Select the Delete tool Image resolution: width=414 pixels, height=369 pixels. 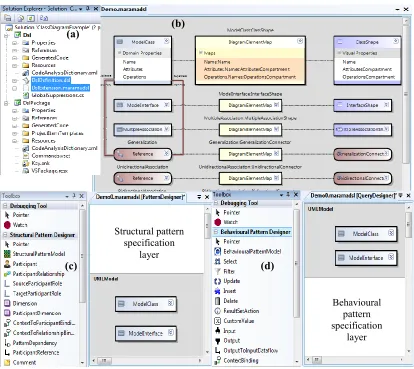pos(226,301)
